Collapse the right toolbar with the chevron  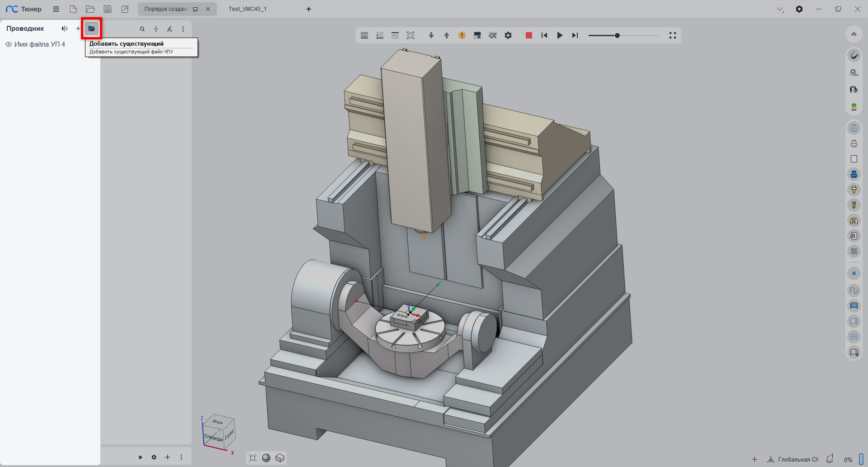point(854,34)
